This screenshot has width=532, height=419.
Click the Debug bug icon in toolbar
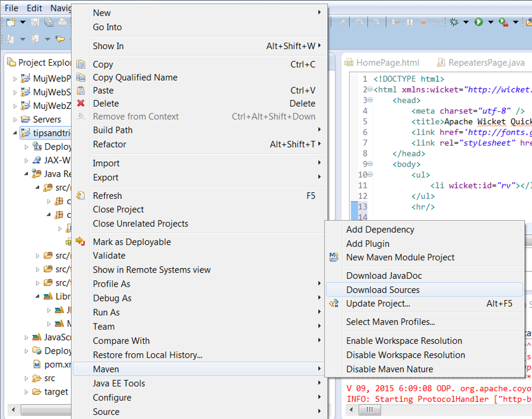[454, 22]
